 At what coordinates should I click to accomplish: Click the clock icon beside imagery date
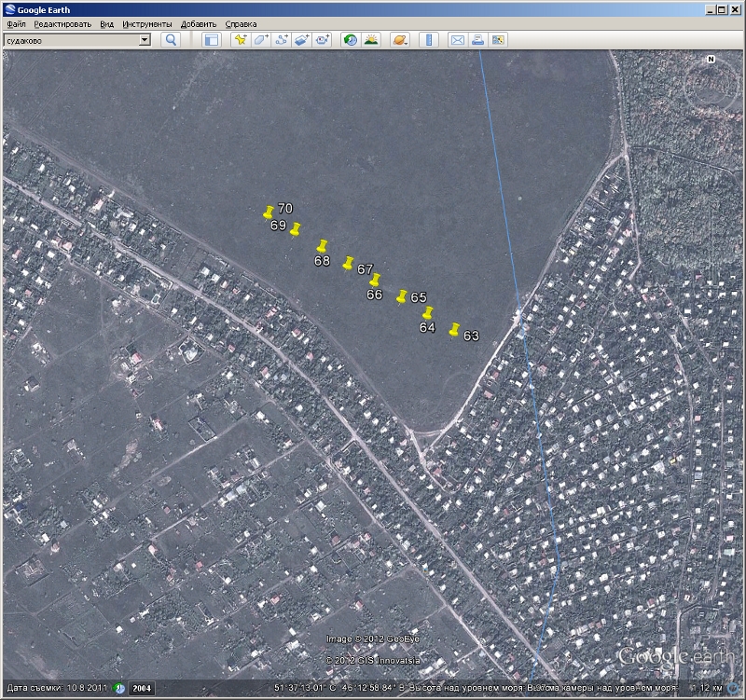tap(119, 688)
